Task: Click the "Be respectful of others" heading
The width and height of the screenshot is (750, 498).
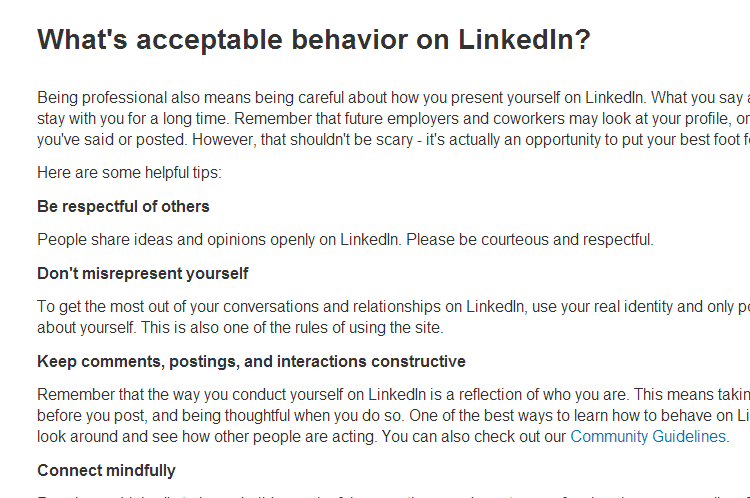Action: (123, 206)
